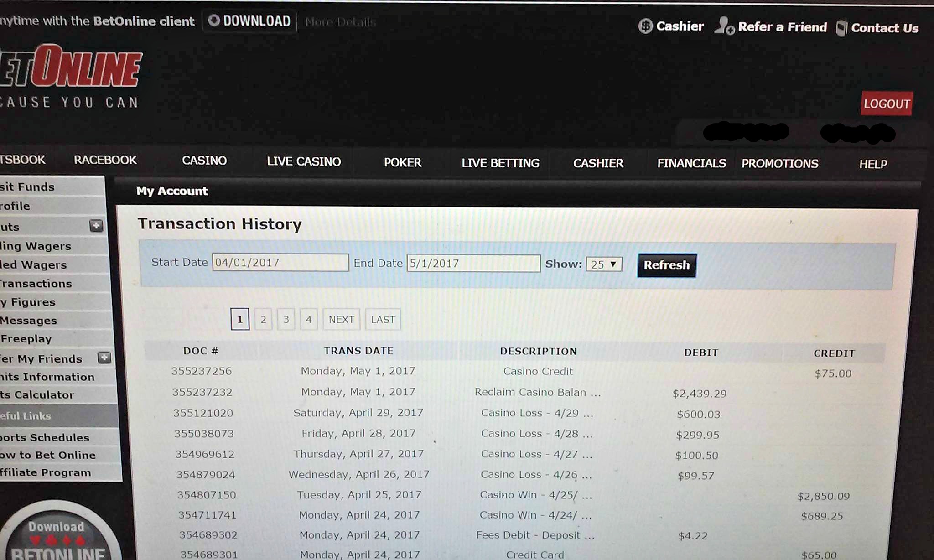The height and width of the screenshot is (560, 934).
Task: Click the Refresh button
Action: (x=666, y=264)
